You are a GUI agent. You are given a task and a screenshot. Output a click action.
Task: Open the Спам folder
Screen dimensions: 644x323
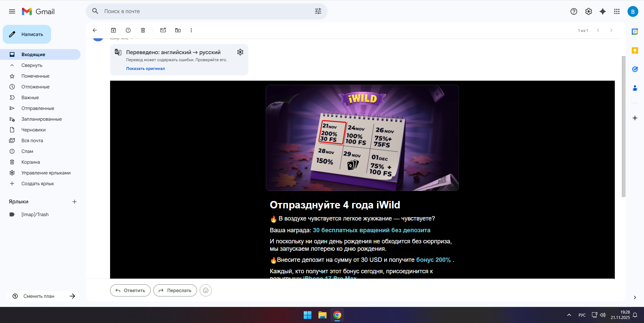point(27,151)
